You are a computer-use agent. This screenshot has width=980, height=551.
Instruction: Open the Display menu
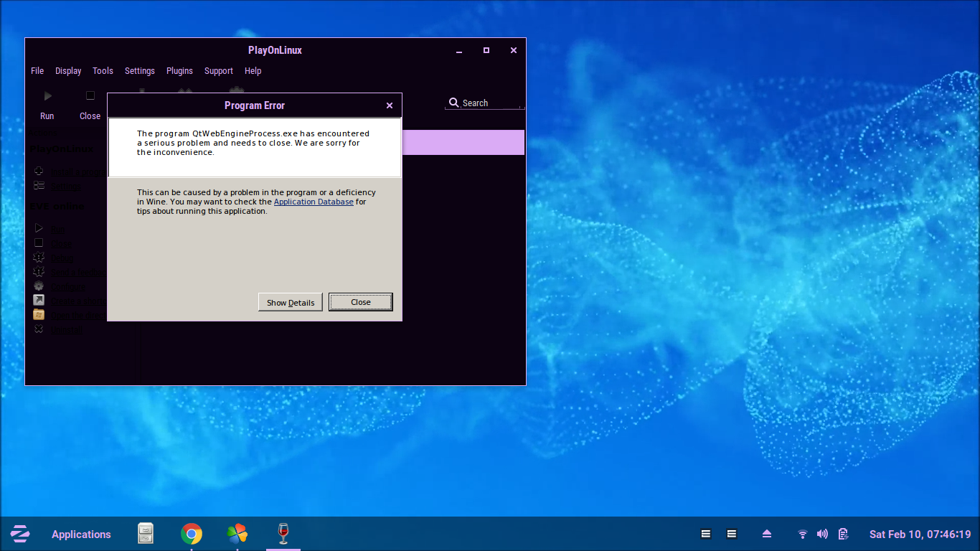pyautogui.click(x=68, y=71)
